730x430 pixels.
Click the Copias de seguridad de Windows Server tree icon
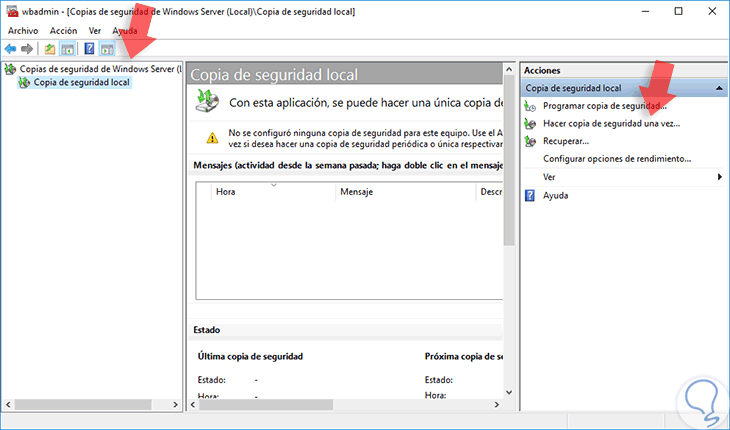[10, 69]
